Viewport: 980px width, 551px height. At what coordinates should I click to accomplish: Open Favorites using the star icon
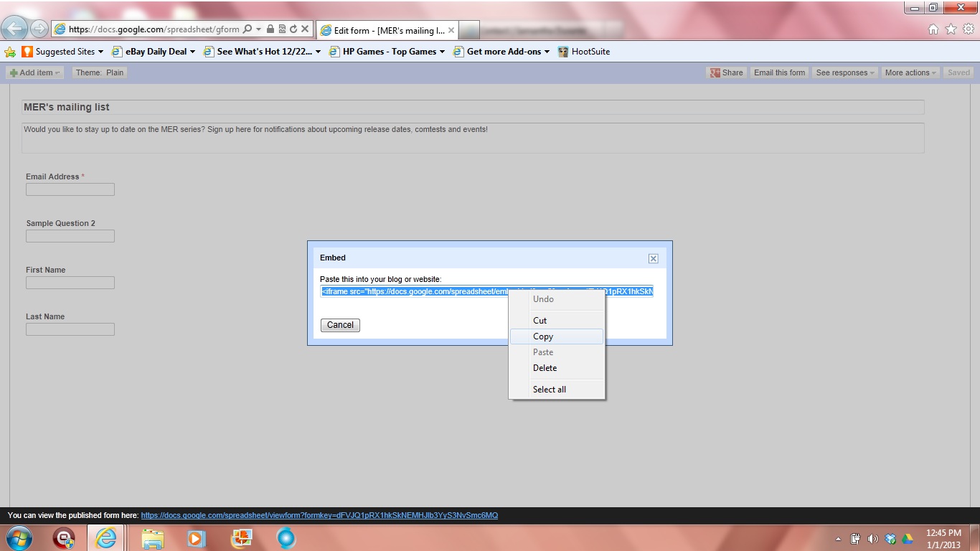pos(951,29)
